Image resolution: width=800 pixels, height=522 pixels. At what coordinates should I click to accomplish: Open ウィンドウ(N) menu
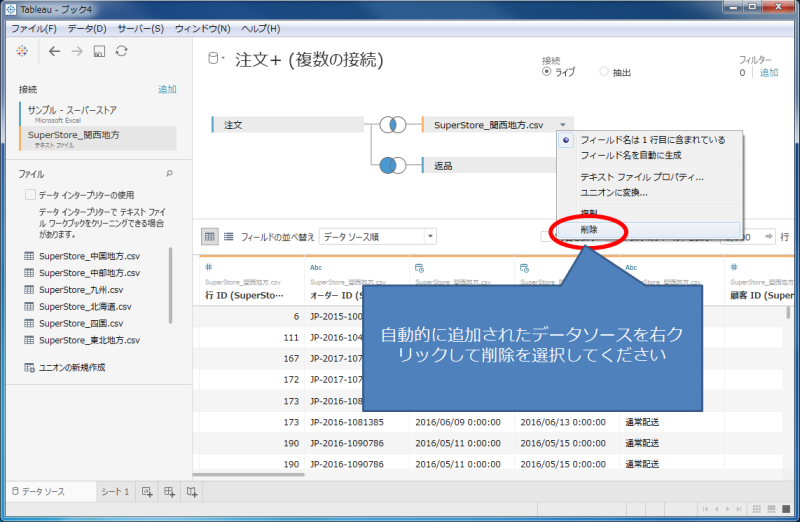203,29
